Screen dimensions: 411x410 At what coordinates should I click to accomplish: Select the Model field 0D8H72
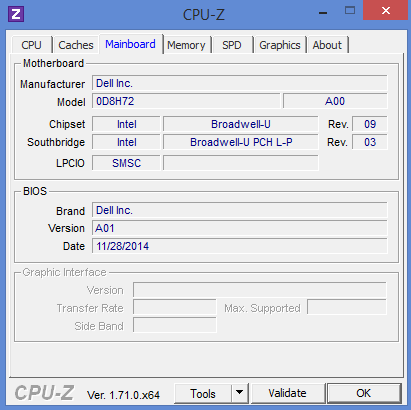[186, 101]
